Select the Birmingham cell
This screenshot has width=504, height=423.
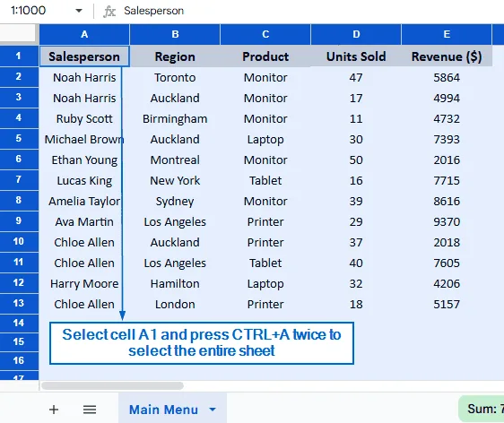click(x=175, y=119)
